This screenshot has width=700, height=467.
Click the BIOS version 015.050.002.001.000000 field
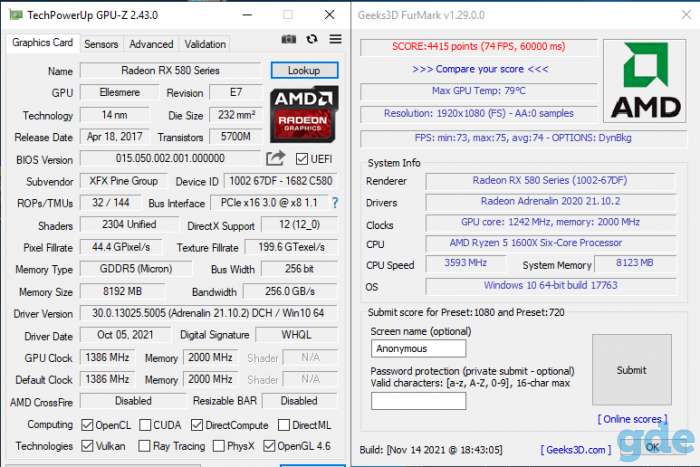tap(170, 158)
